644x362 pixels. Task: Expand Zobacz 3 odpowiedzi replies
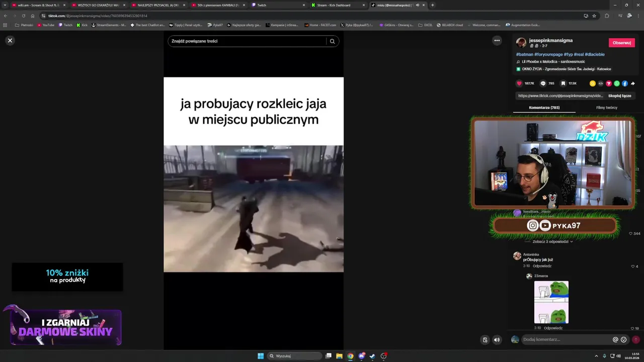point(553,242)
